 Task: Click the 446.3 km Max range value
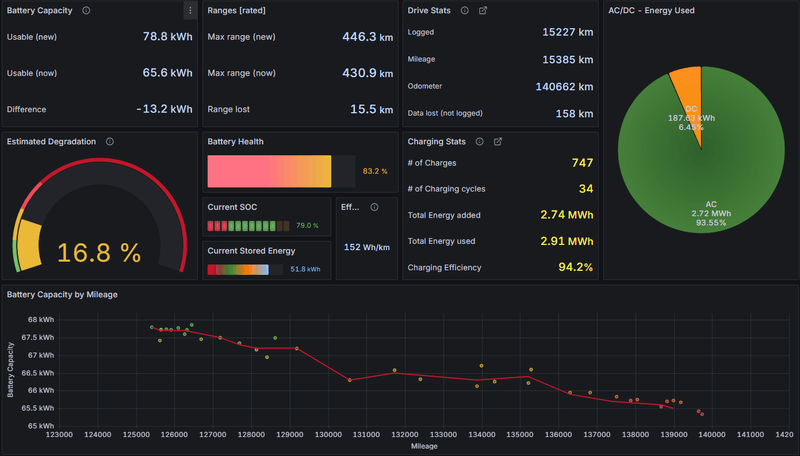click(x=367, y=37)
